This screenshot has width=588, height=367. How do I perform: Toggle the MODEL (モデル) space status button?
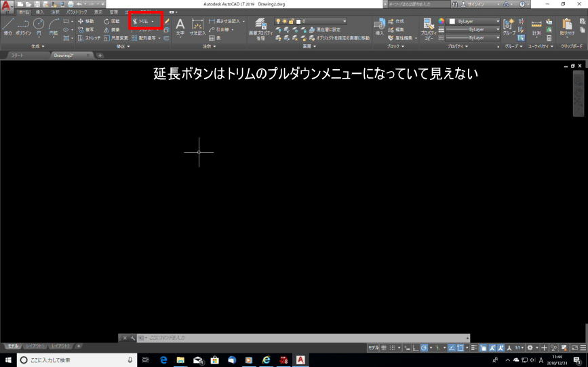click(373, 348)
